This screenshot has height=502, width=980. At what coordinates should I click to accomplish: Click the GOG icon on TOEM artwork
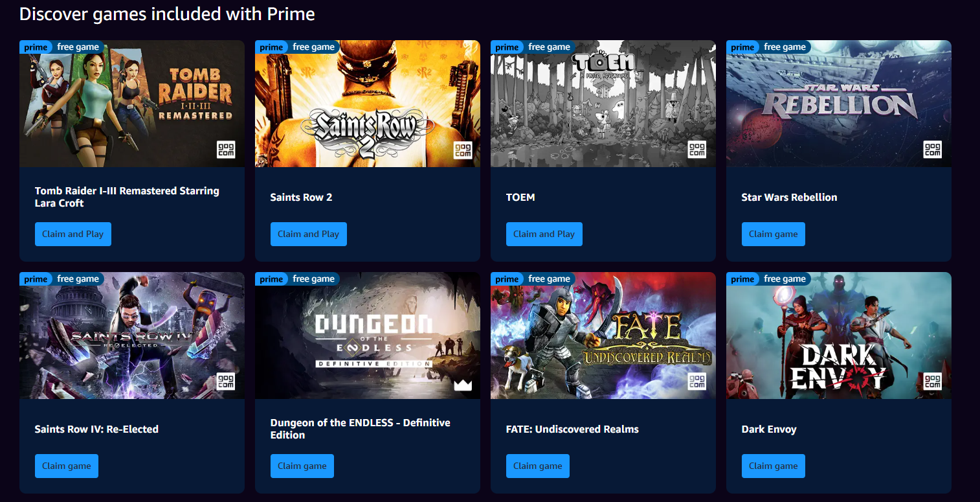(x=697, y=150)
